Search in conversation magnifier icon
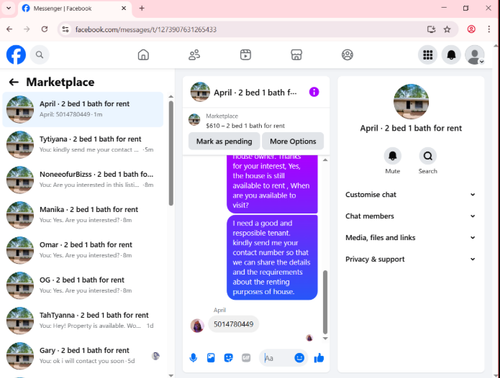Screen dimensions: 500x378 [x=428, y=156]
